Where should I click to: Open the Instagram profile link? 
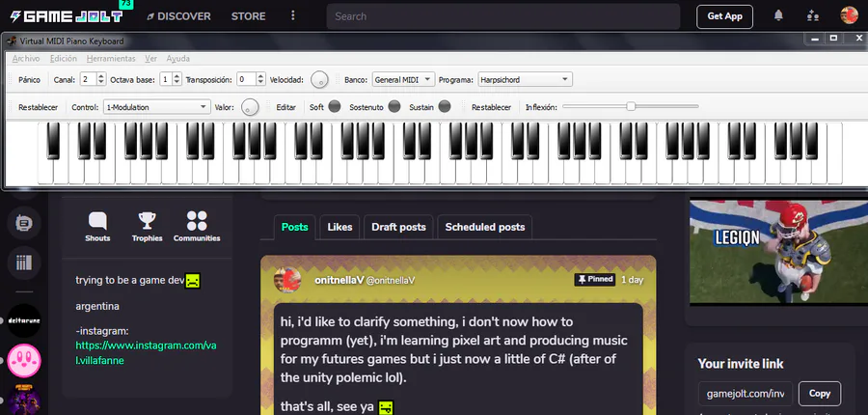click(147, 353)
